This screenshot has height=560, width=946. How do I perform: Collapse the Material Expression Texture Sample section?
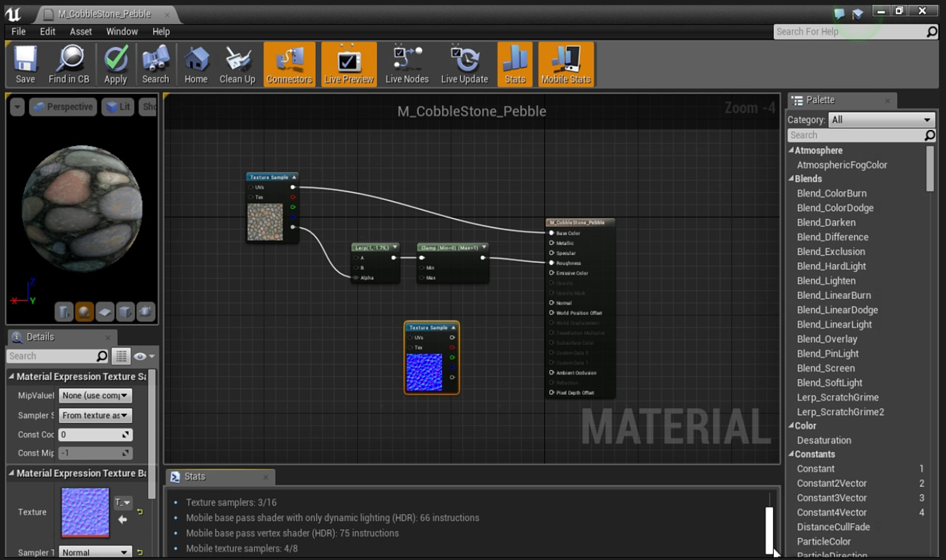tap(11, 376)
